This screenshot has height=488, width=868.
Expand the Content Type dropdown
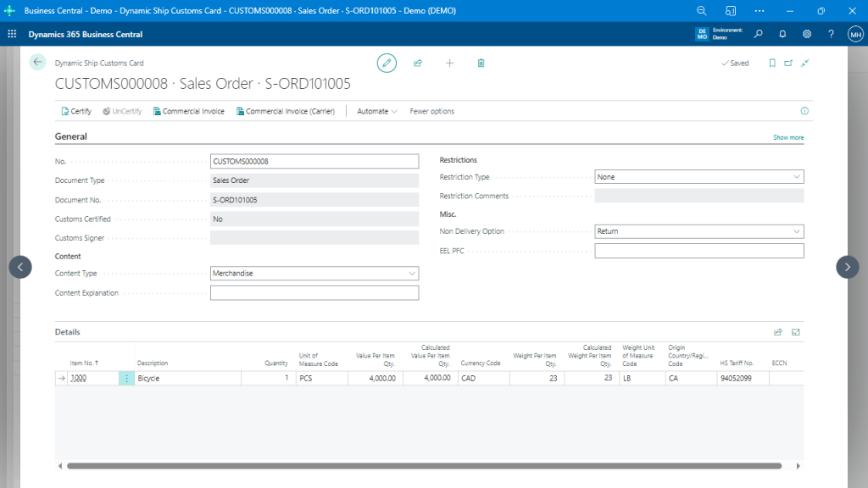[412, 273]
